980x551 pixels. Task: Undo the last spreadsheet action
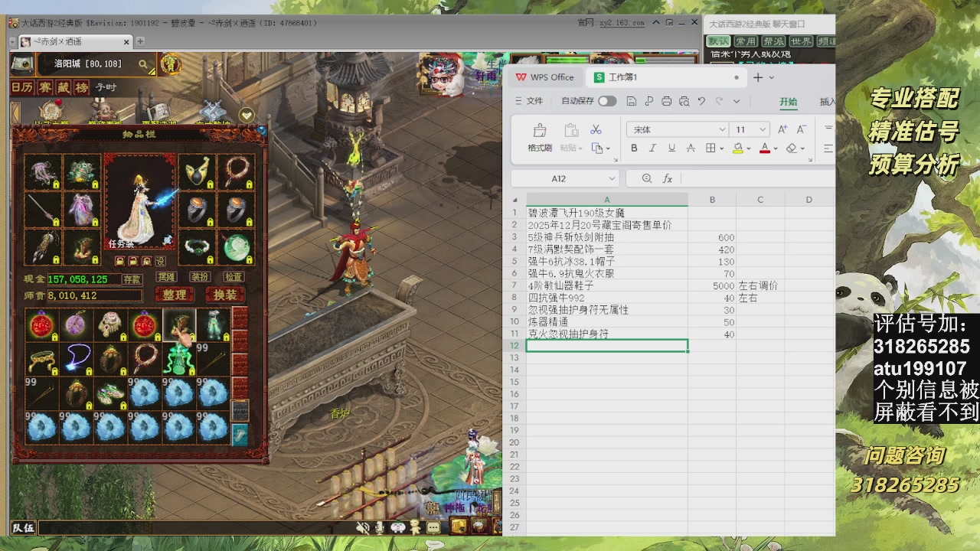pyautogui.click(x=701, y=101)
